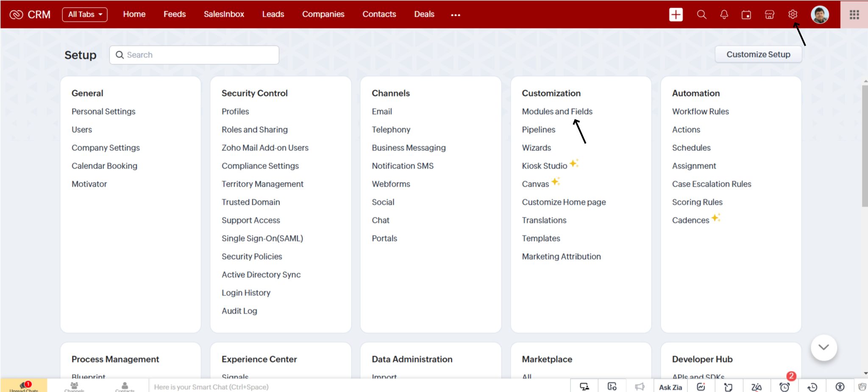Viewport: 868px width, 392px height.
Task: Open recent items history icon
Action: 811,386
